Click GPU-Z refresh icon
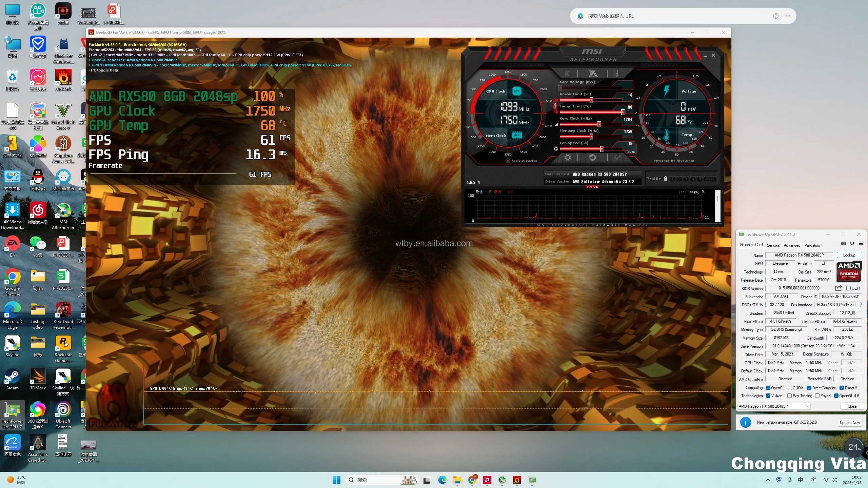Image resolution: width=868 pixels, height=488 pixels. 852,244
